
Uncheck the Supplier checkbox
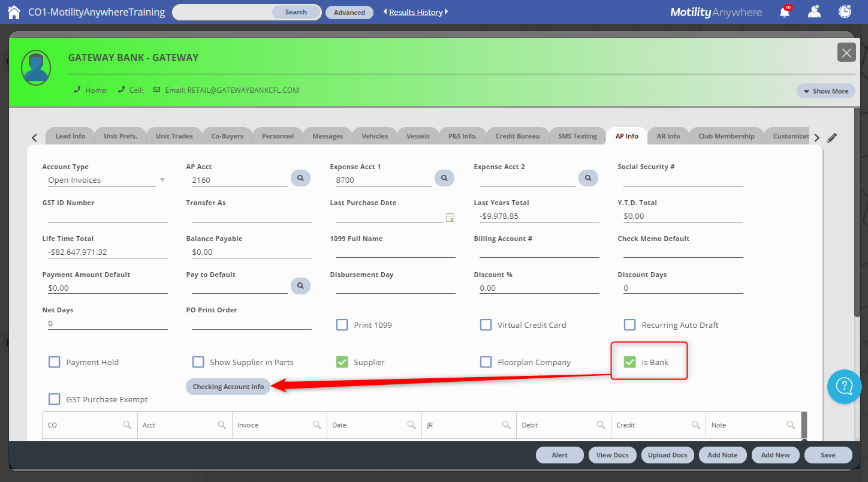[x=342, y=362]
